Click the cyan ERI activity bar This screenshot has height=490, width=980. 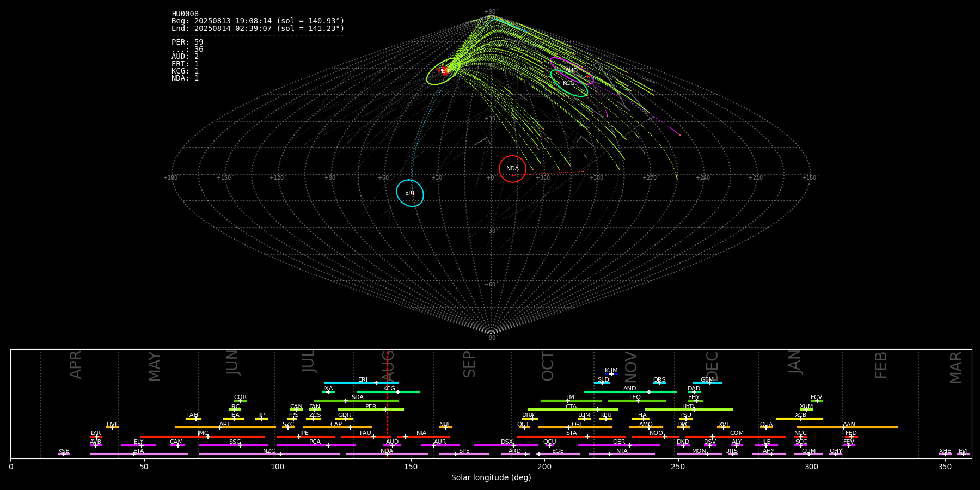362,383
